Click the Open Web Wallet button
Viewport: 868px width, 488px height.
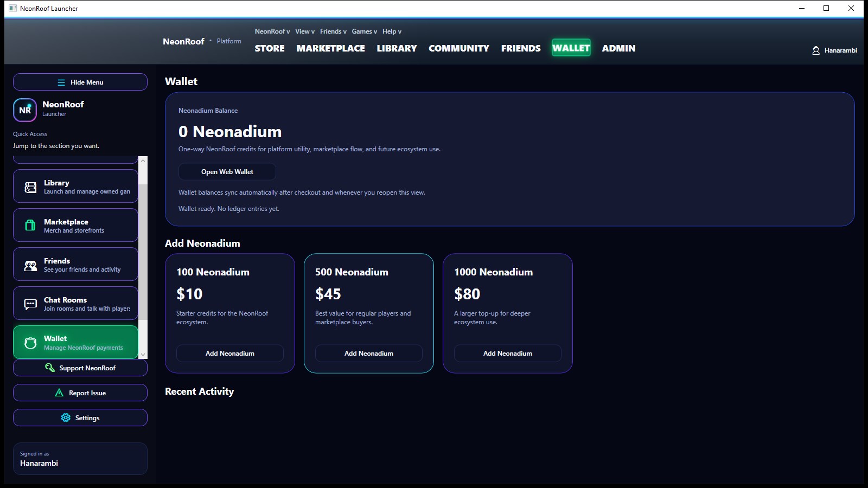(x=227, y=172)
